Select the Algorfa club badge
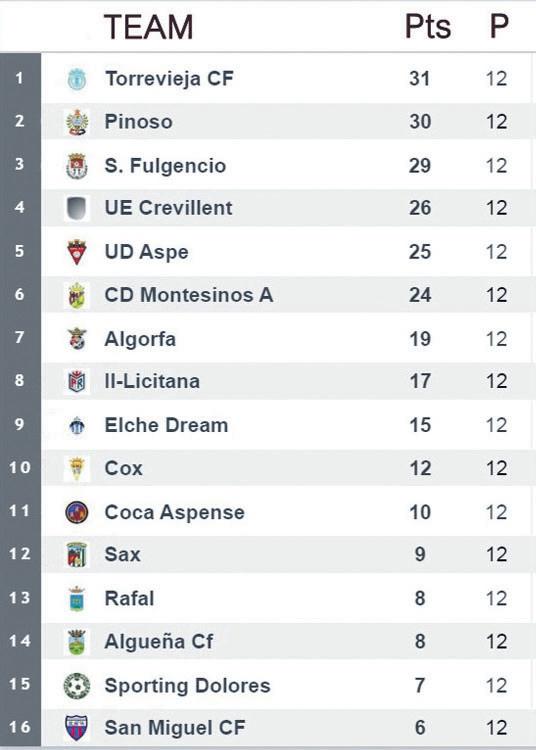This screenshot has width=536, height=750. (x=77, y=339)
